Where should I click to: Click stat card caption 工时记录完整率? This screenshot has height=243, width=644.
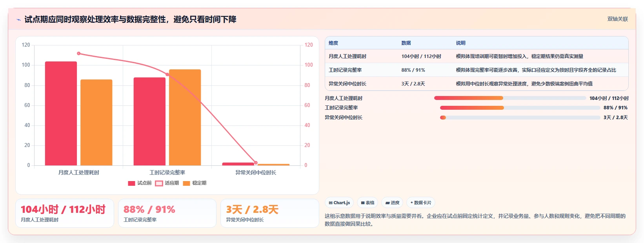pyautogui.click(x=140, y=220)
